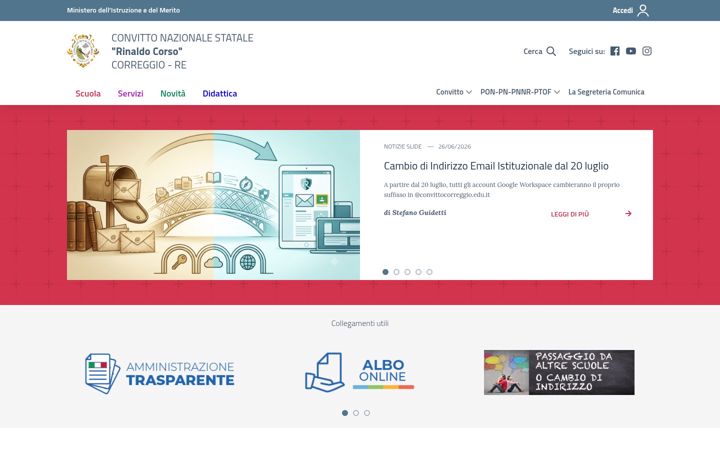Expand the PON-PN-PNNR-PTOF dropdown menu
Screen dimensions: 720x450
coord(520,92)
